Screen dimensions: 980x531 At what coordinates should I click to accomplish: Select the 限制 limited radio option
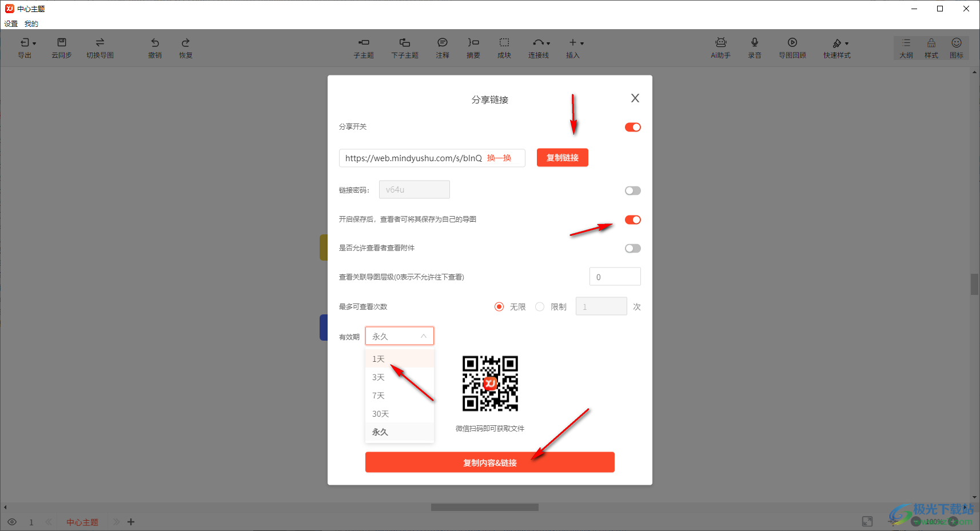540,307
